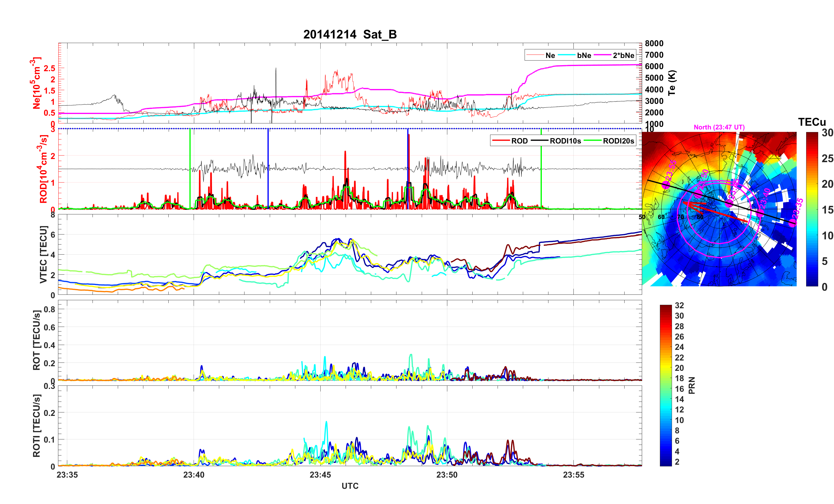Click the 23:50 tick label on UTC axis
This screenshot has width=834, height=504.
pos(447,474)
